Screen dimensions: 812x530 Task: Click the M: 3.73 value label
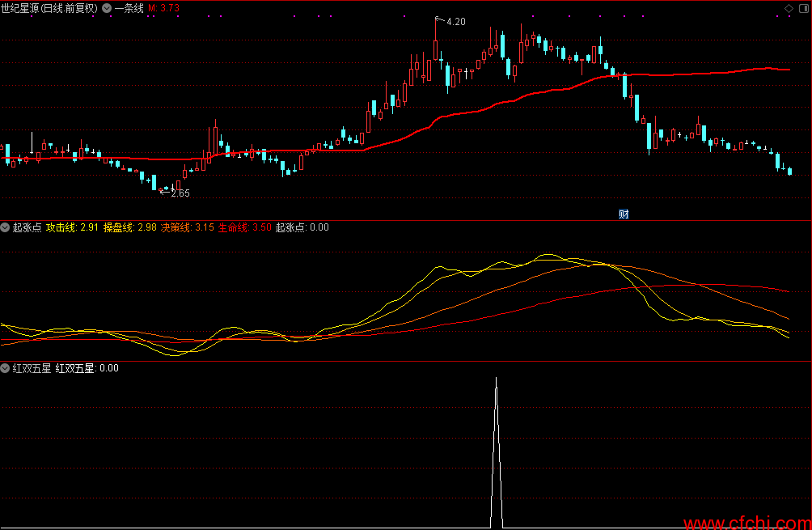click(x=163, y=8)
